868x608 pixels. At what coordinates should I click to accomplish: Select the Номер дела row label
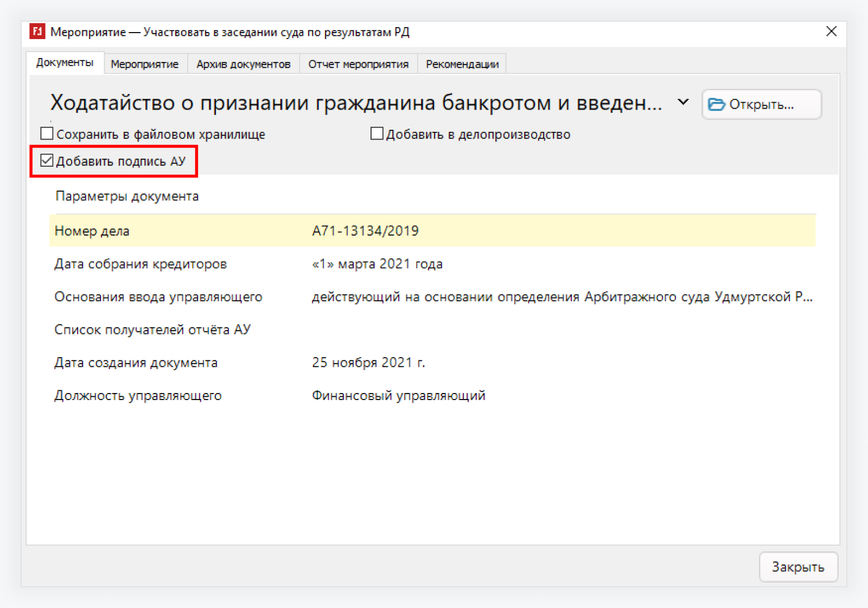[92, 231]
